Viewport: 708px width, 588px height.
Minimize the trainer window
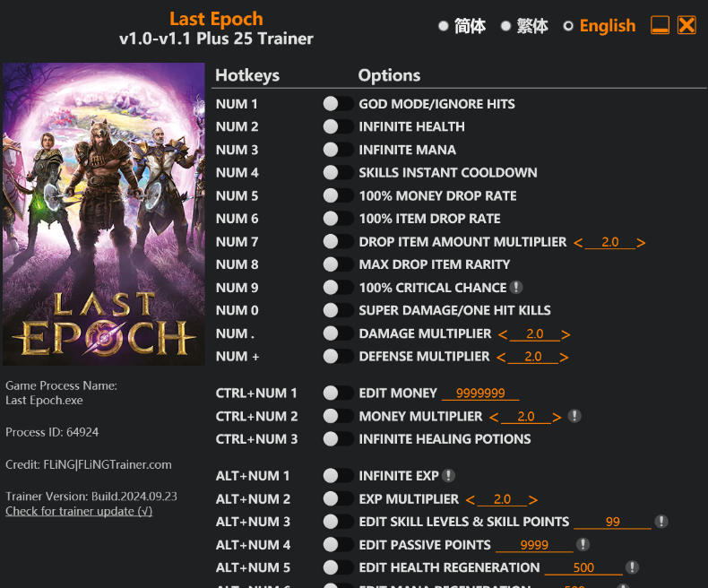coord(660,25)
